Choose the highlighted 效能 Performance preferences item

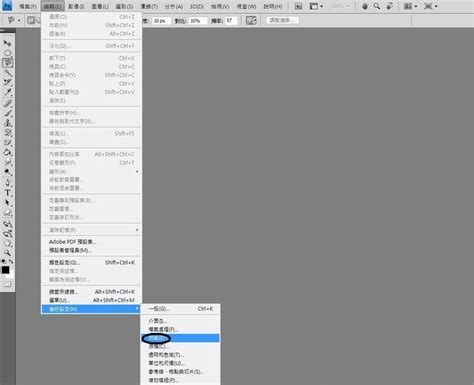180,338
